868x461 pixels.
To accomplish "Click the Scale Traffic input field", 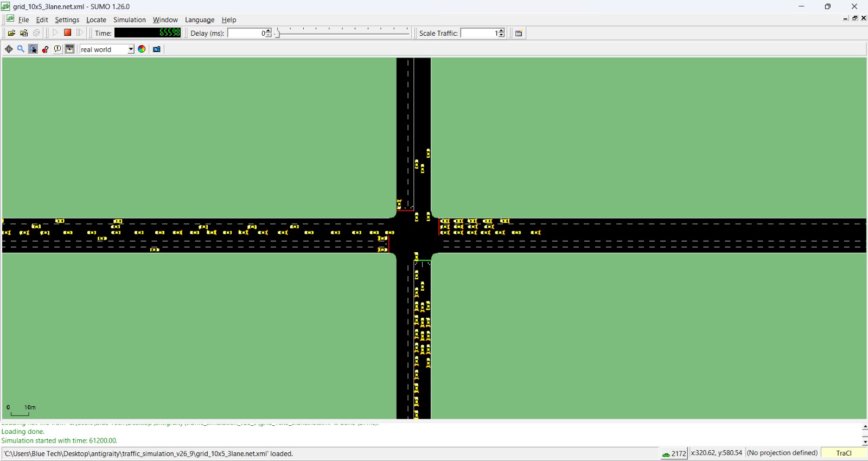I will (480, 33).
